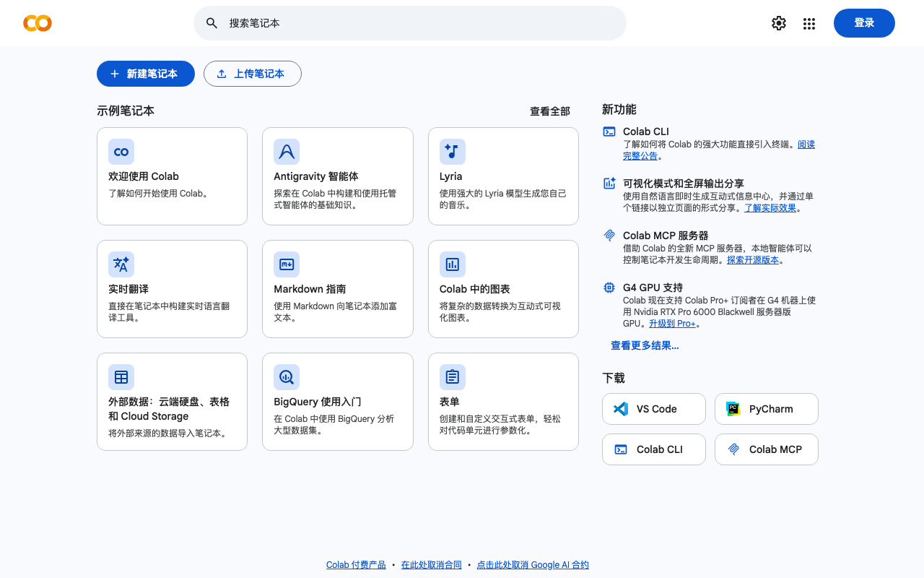Open the Google apps grid icon

[809, 24]
